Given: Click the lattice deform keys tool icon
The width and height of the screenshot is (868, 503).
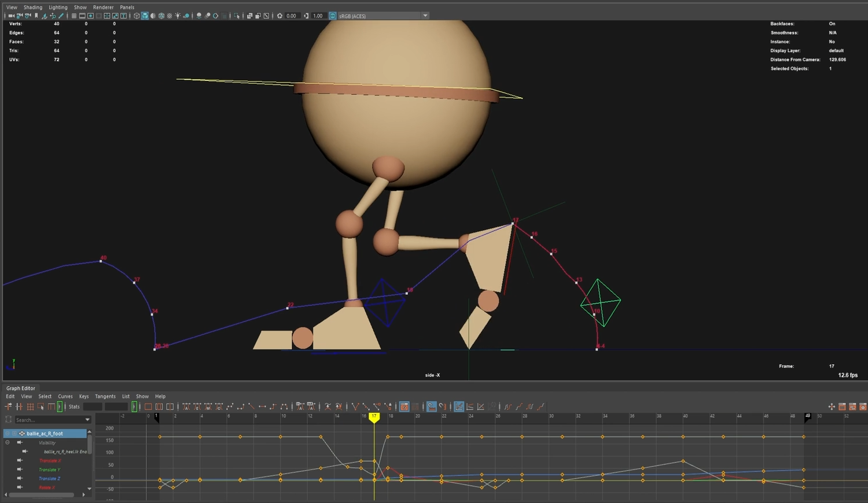Looking at the screenshot, I should [x=30, y=407].
